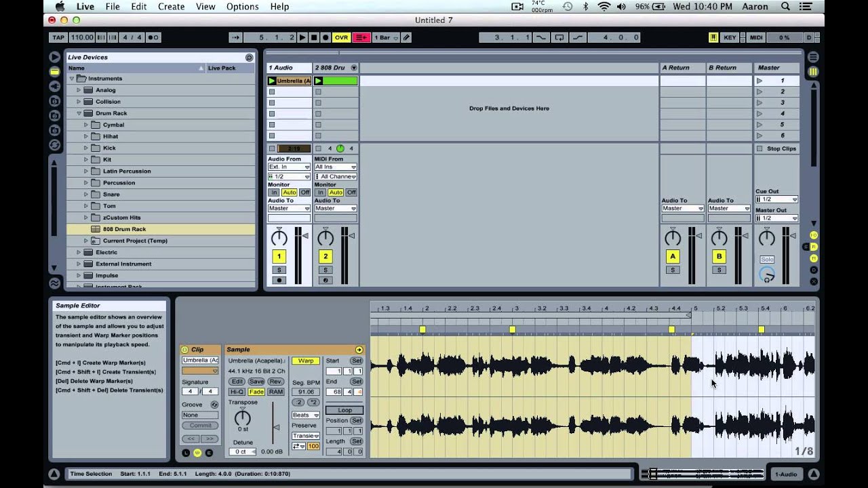Click the Rev. reverse button
This screenshot has width=868, height=488.
(x=276, y=382)
